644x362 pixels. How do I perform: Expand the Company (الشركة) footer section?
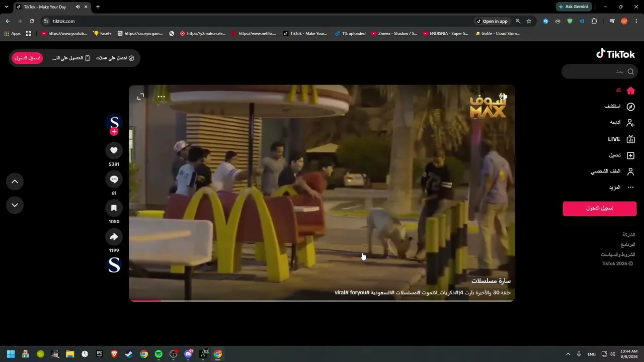click(628, 235)
